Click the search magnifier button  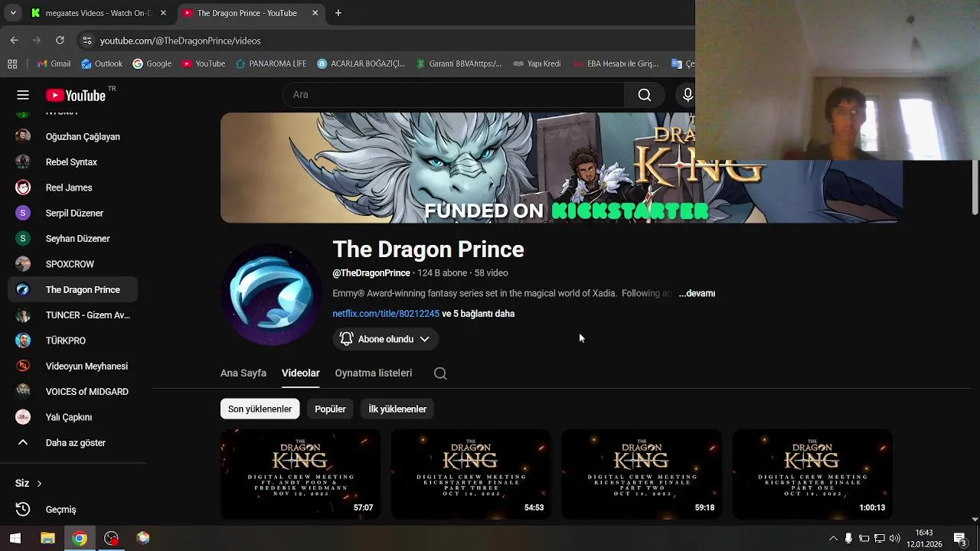point(645,95)
